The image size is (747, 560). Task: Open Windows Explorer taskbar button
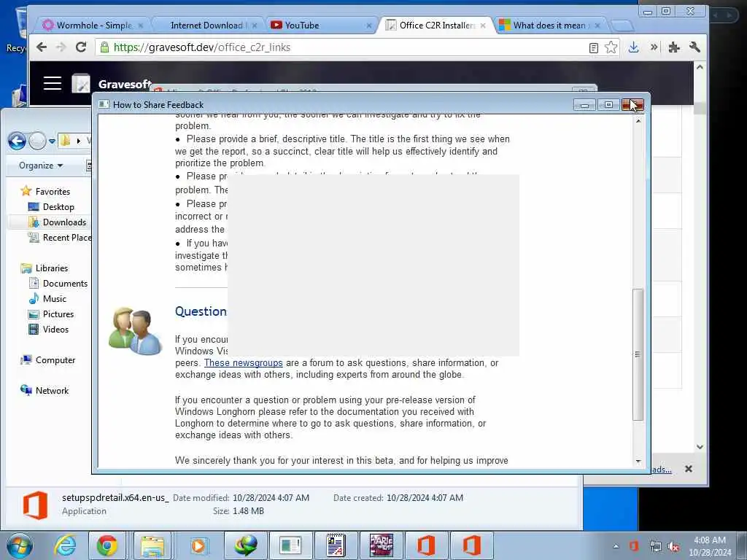point(152,545)
